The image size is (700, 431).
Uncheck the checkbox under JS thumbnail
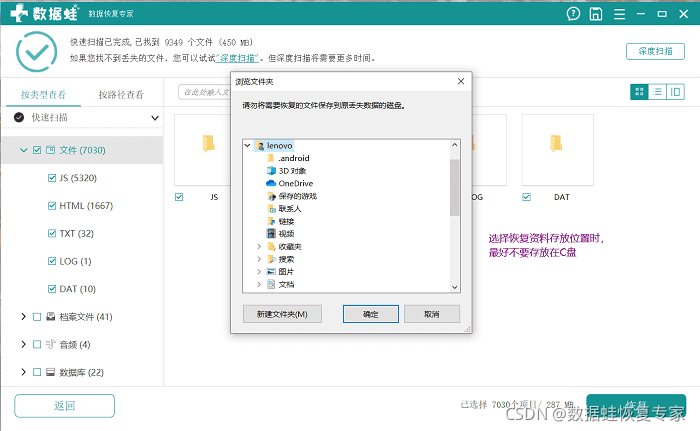(x=179, y=197)
